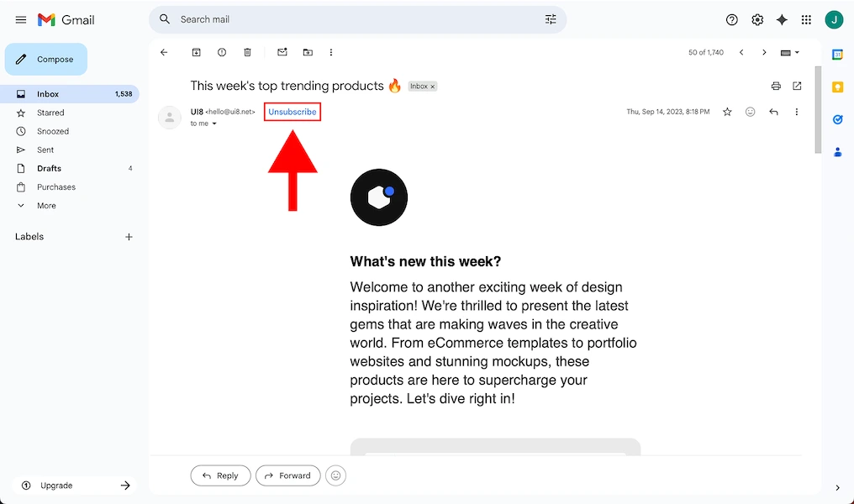Open the email in a new window

(797, 86)
